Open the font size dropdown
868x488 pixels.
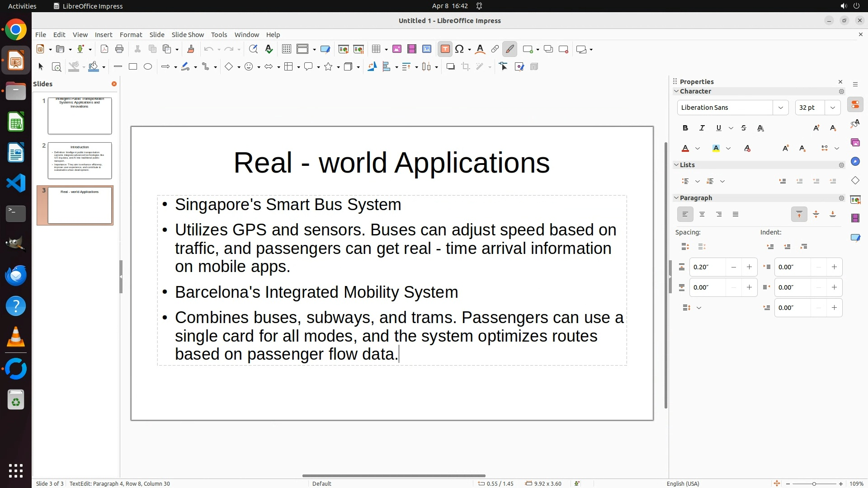833,108
